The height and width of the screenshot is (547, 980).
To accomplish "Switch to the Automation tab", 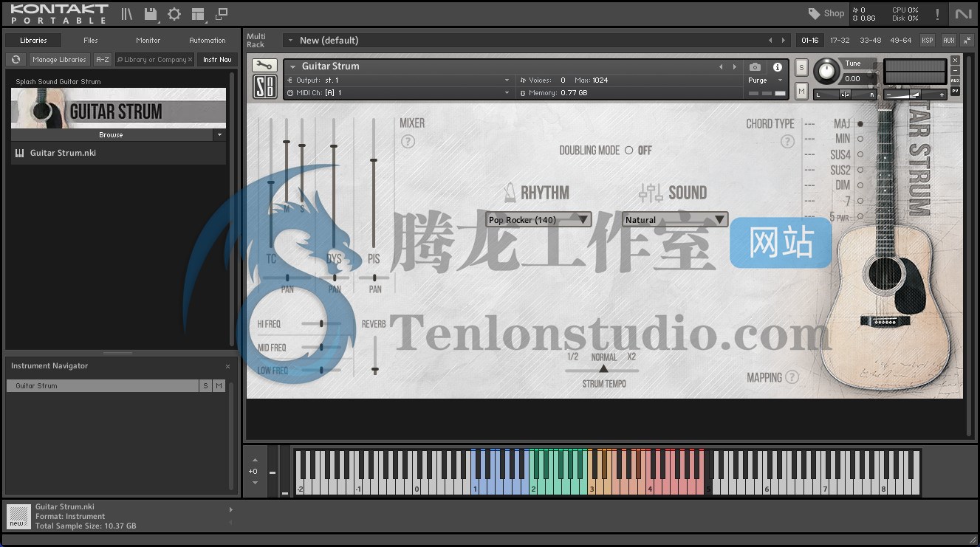I will [208, 41].
